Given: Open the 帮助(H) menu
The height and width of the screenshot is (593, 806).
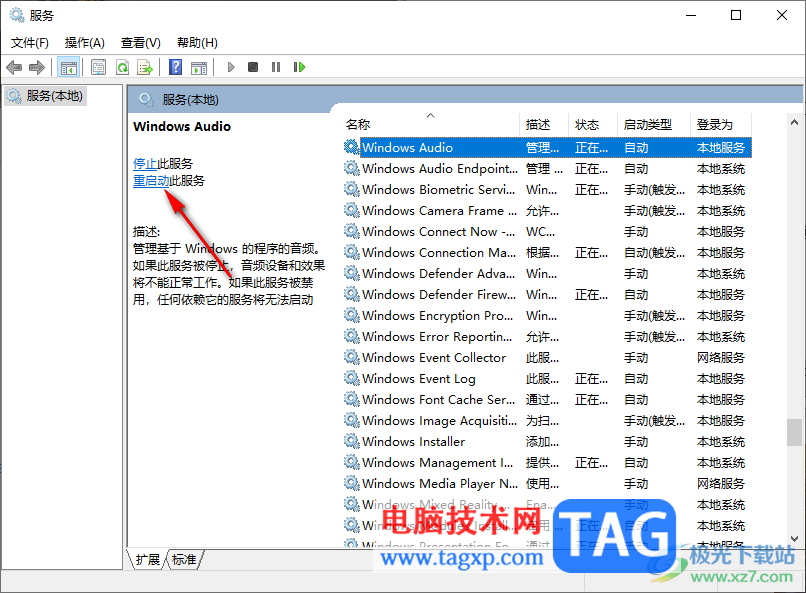Looking at the screenshot, I should pyautogui.click(x=197, y=43).
